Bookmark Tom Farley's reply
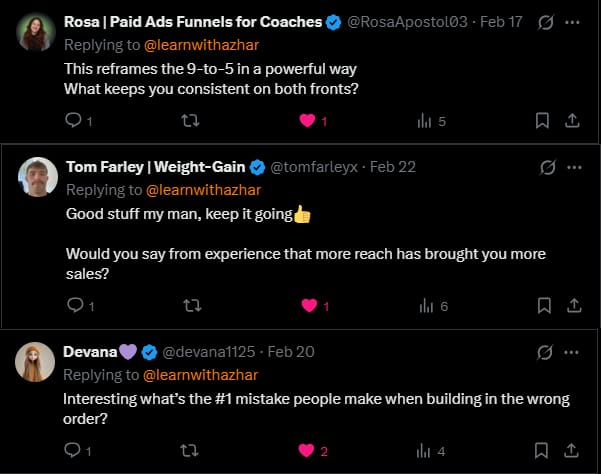The width and height of the screenshot is (601, 474). [x=542, y=305]
